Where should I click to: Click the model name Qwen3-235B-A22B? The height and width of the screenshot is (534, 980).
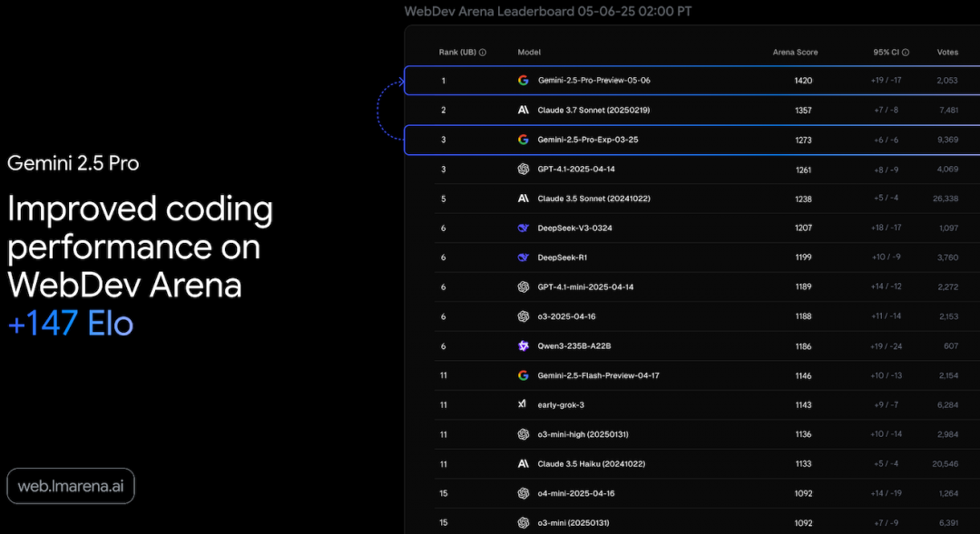point(574,346)
